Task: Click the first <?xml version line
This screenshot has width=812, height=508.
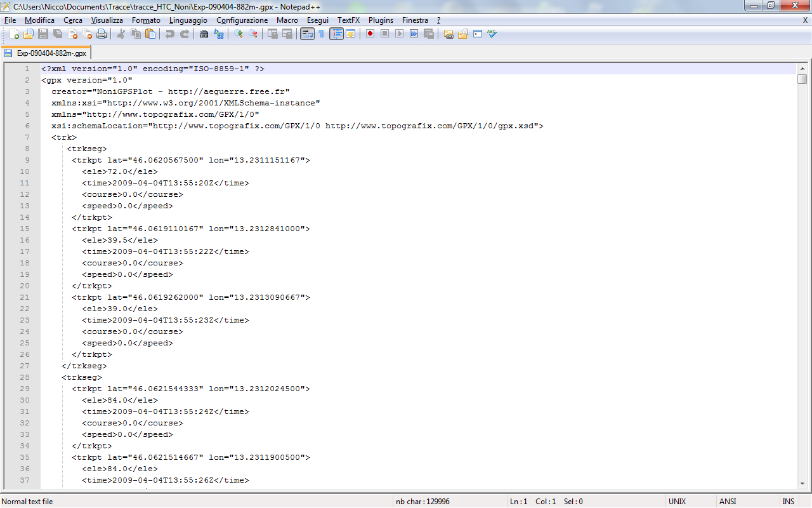Action: click(x=153, y=69)
